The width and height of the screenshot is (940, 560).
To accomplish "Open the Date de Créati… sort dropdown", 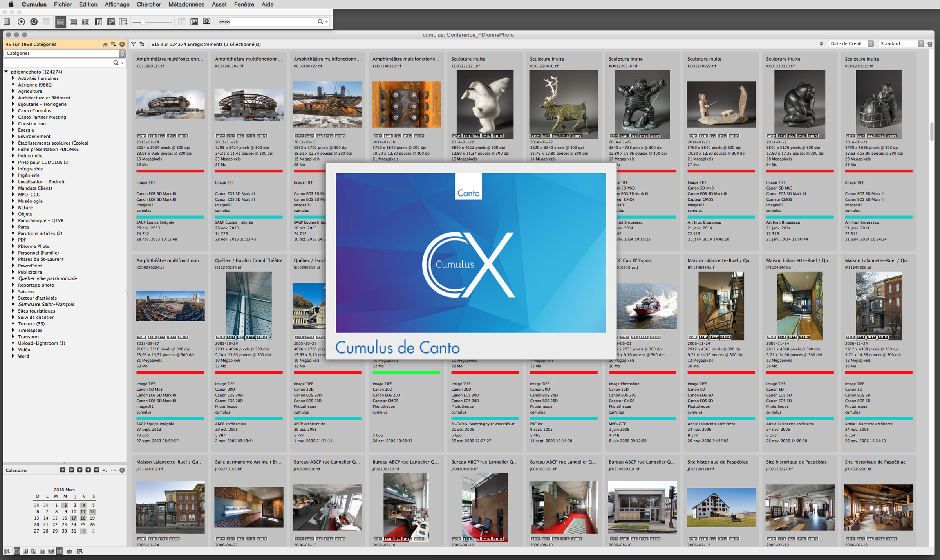I will point(851,44).
